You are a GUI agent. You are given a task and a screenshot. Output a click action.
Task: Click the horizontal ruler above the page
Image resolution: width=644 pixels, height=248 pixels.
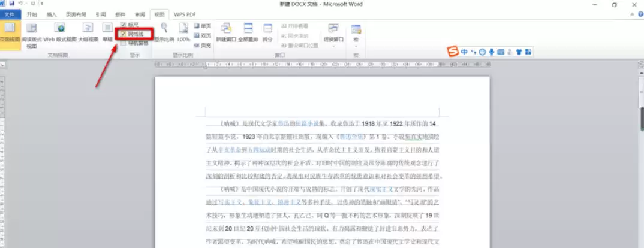click(x=323, y=65)
